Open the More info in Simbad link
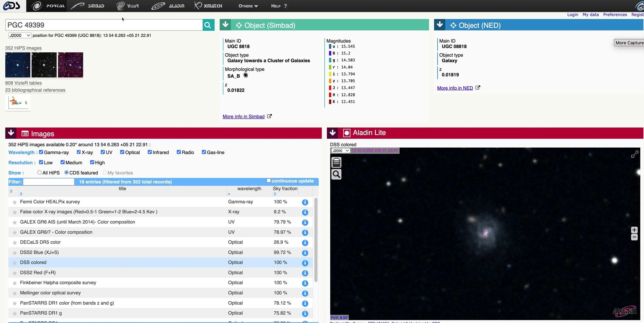Image resolution: width=644 pixels, height=323 pixels. pos(243,117)
